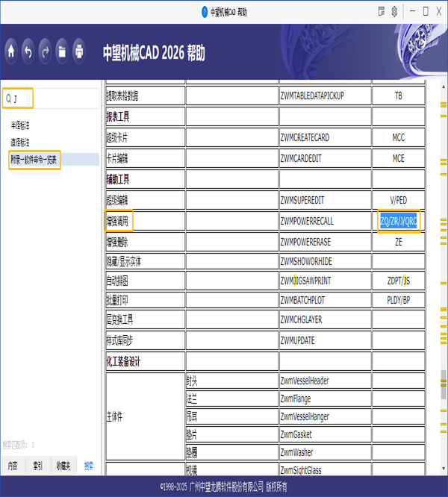The image size is (448, 497).
Task: Click the MCE shortcut cell
Action: [399, 158]
